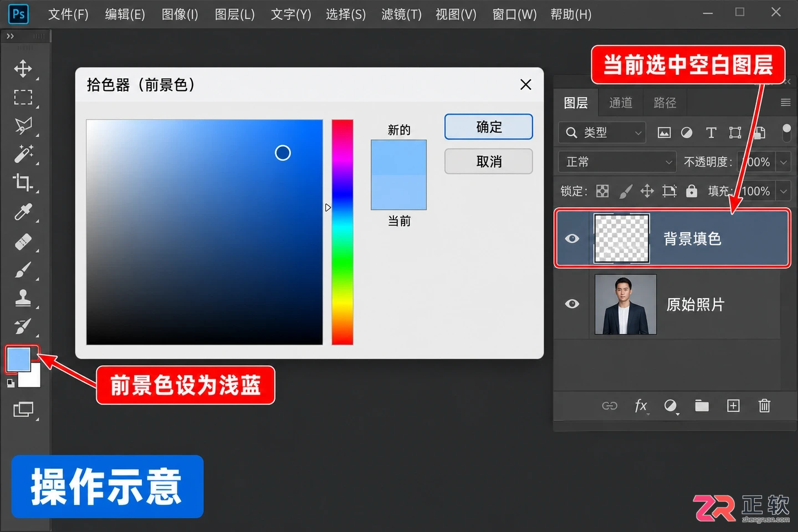This screenshot has height=532, width=798.
Task: Open the Layers panel menu
Action: (785, 103)
